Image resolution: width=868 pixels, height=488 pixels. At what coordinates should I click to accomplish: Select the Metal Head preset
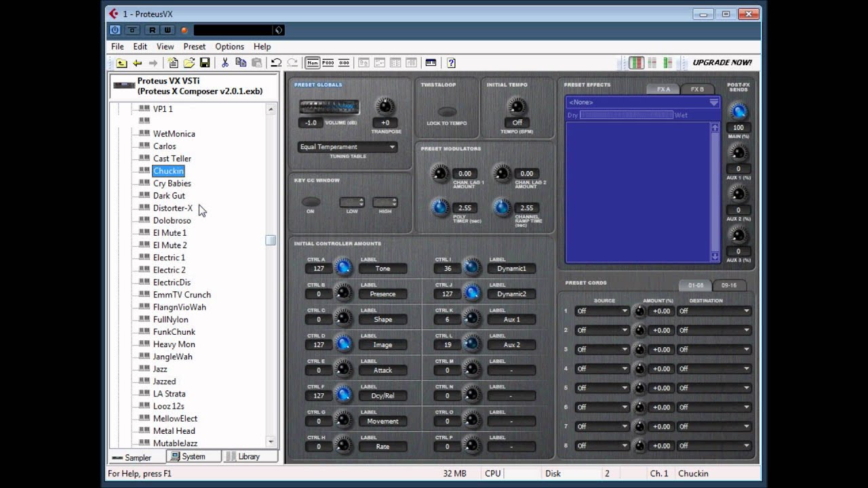[174, 430]
